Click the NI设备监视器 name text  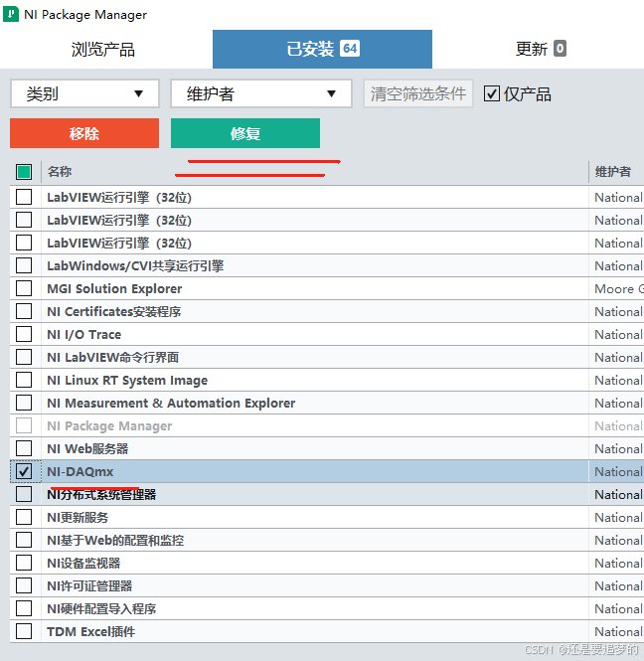[83, 564]
